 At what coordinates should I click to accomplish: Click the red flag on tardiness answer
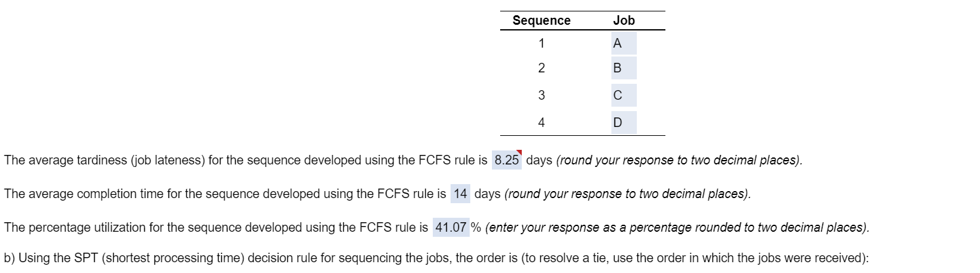pos(519,152)
